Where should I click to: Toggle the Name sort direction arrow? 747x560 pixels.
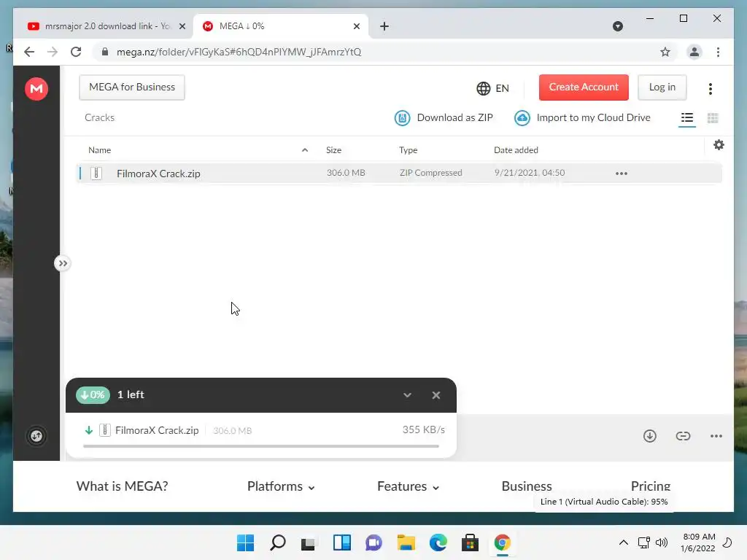pos(305,150)
